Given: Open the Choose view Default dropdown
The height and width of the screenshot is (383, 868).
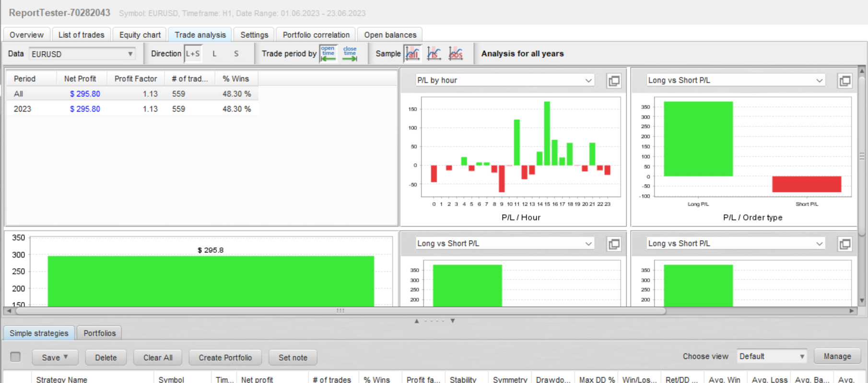Looking at the screenshot, I should pos(772,356).
